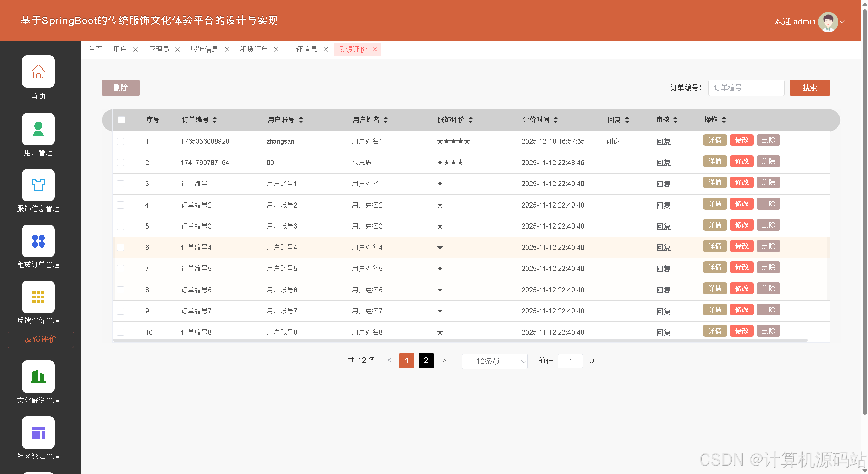Open 文化解说管理 green building icon
This screenshot has width=868, height=474.
click(x=38, y=377)
